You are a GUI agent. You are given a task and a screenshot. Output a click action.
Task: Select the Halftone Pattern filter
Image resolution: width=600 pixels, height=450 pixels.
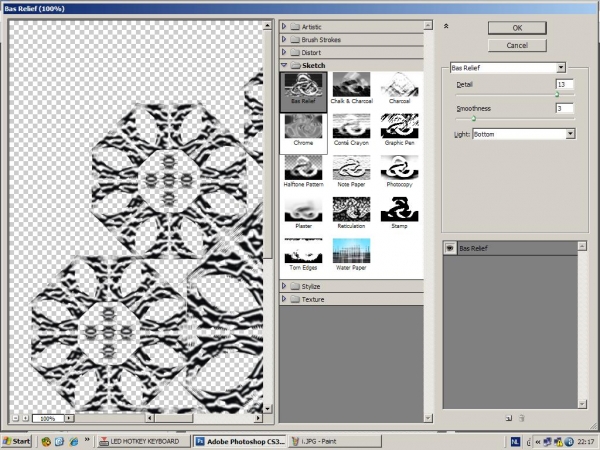pyautogui.click(x=303, y=171)
